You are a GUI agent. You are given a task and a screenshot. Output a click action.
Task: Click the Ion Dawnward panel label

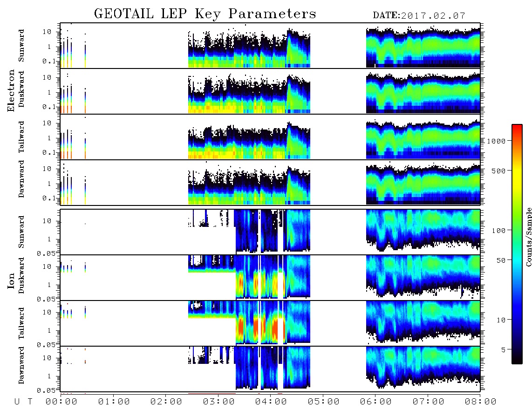(21, 365)
